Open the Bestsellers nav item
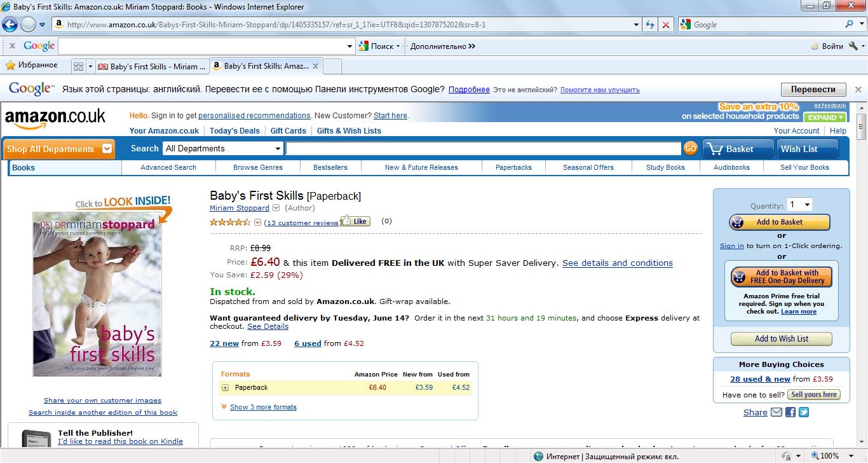This screenshot has height=463, width=868. (330, 167)
